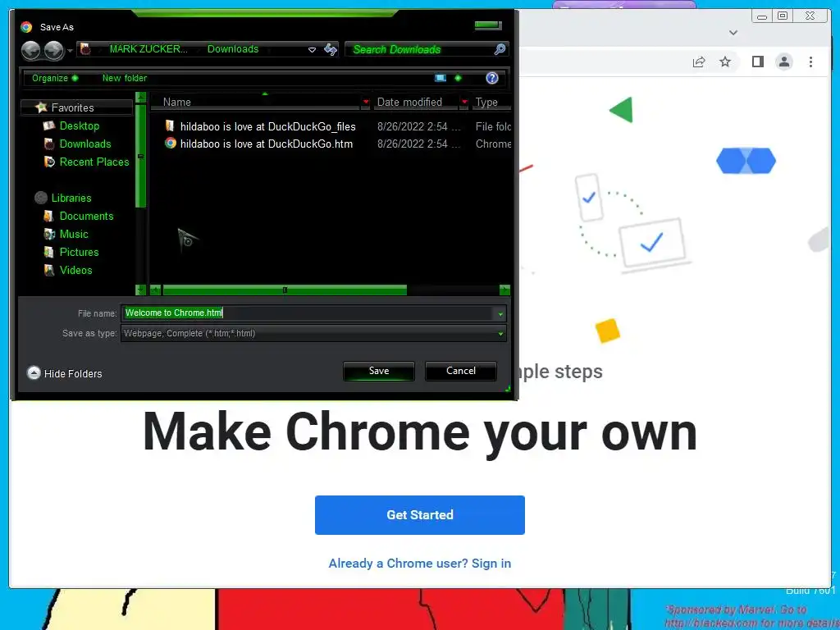Select Recent Places in the navigation pane
This screenshot has width=840, height=630.
94,162
